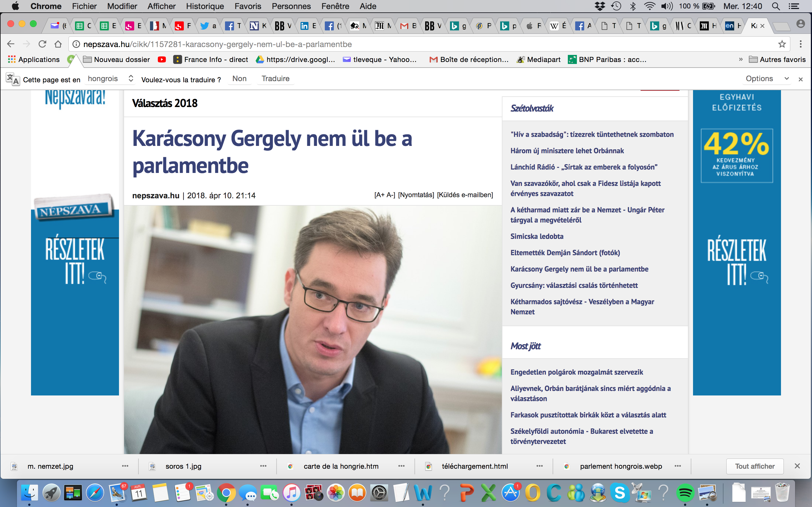Open 'Simicska ledobta' article link
Screen dimensions: 812x507
(x=537, y=236)
